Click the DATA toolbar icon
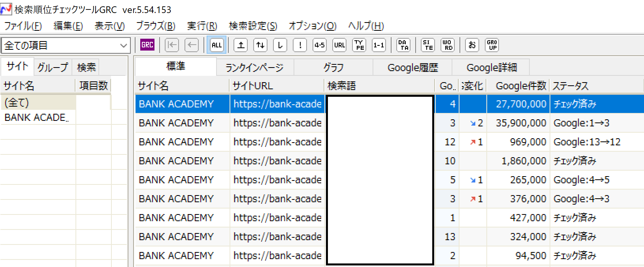This screenshot has height=267, width=644. pos(403,45)
